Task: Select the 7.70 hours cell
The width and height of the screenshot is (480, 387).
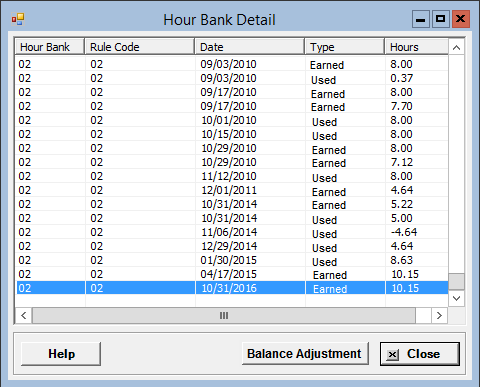Action: (402, 106)
